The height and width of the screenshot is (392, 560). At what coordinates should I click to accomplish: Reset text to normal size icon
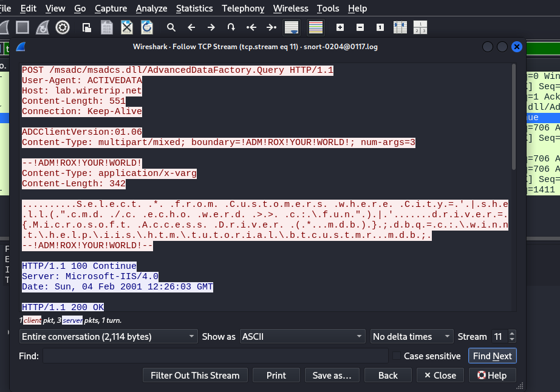pos(380,27)
